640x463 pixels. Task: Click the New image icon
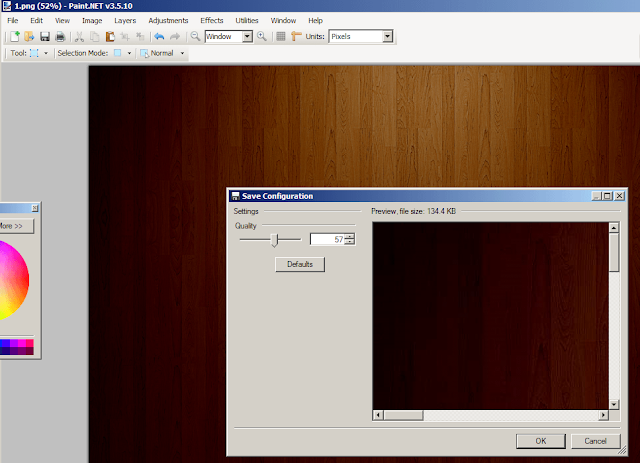[15, 36]
